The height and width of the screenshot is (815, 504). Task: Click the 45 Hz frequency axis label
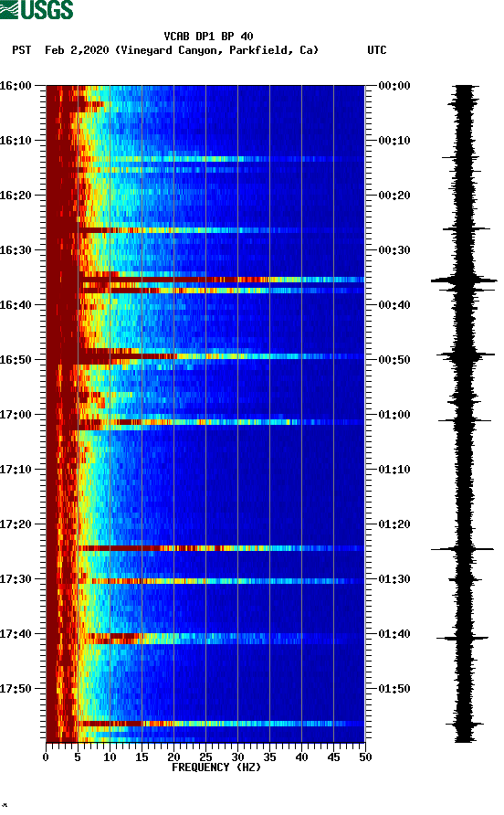click(333, 757)
